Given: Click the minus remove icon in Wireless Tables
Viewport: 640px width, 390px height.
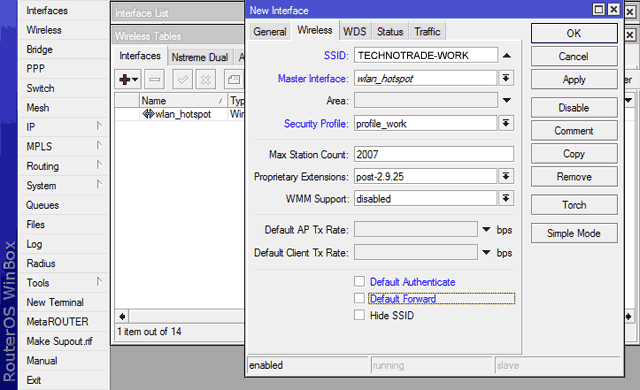Looking at the screenshot, I should pyautogui.click(x=155, y=80).
